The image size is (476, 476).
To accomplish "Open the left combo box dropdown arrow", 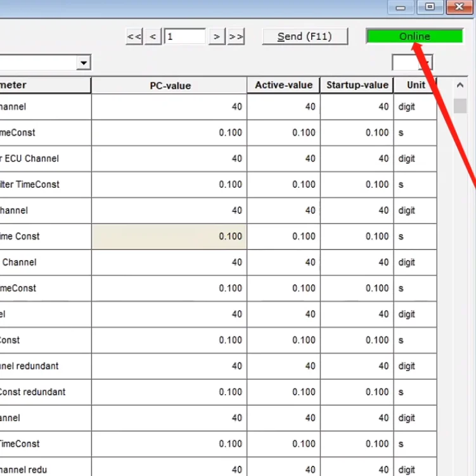I will tap(84, 63).
